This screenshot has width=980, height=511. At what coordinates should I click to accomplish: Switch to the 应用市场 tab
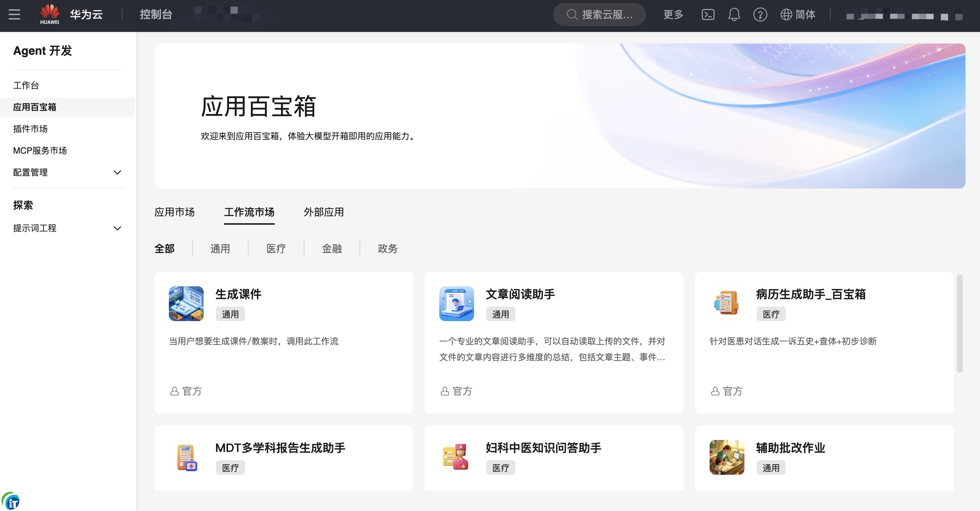point(174,212)
